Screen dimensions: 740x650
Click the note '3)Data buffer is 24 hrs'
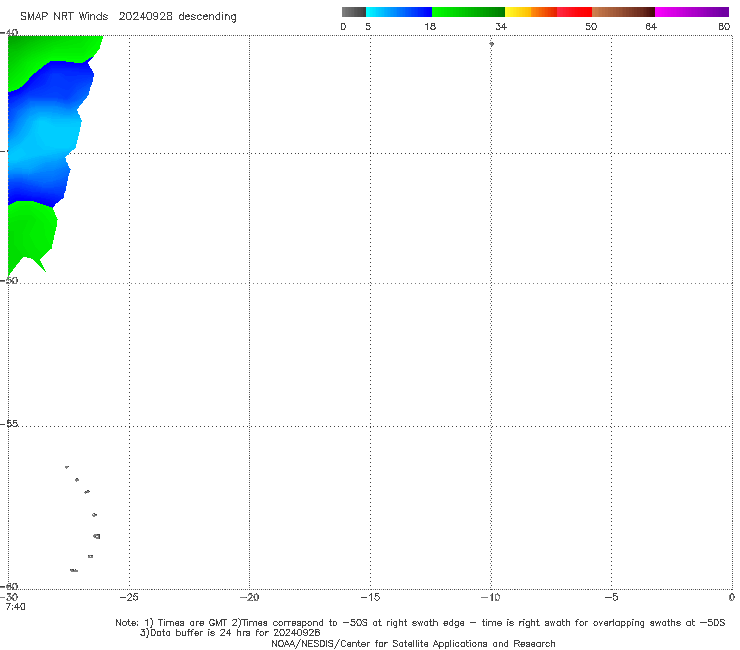[230, 633]
